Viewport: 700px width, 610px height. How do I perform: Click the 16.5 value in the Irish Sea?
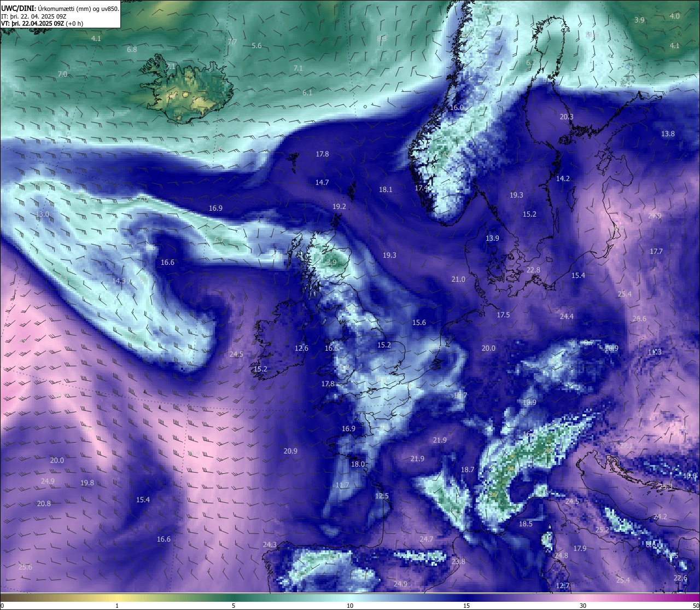tap(331, 348)
